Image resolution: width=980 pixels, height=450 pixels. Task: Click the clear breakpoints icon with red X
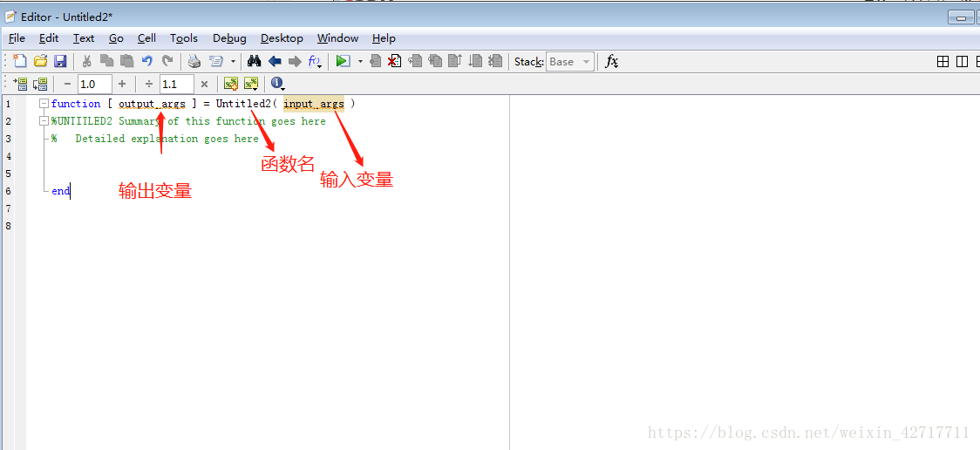tap(395, 61)
